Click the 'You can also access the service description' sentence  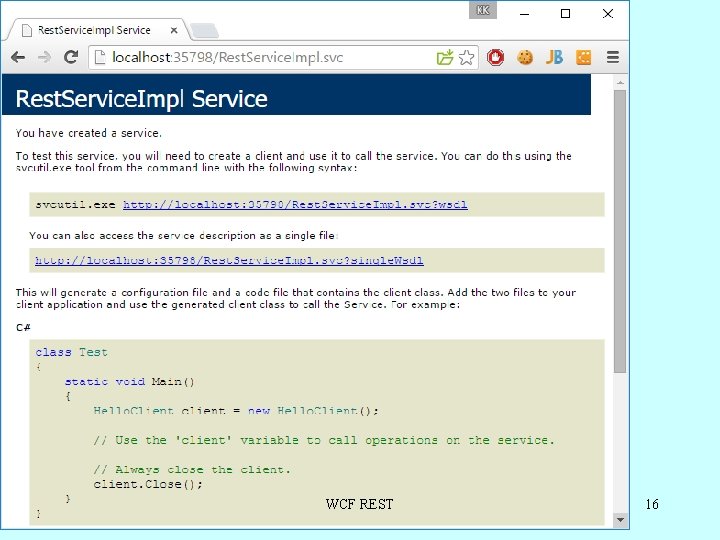coord(184,236)
